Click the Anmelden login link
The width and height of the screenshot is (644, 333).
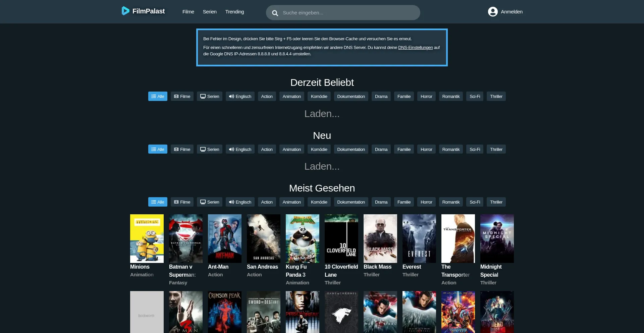coord(512,12)
